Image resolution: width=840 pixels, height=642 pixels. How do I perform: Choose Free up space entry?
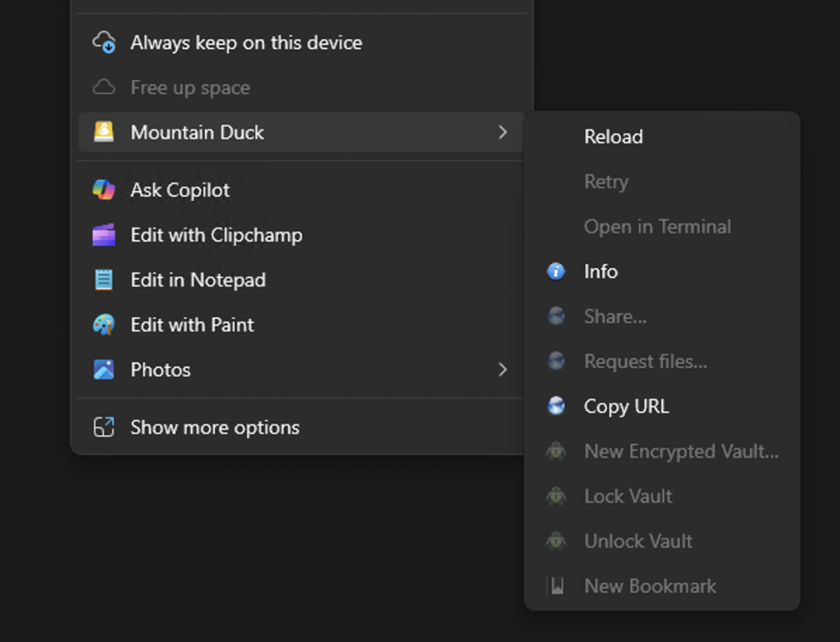tap(302, 87)
